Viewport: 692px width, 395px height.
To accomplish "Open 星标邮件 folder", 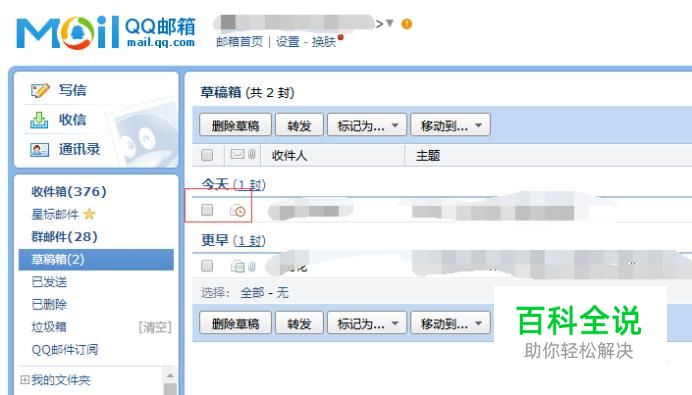I will pyautogui.click(x=55, y=214).
